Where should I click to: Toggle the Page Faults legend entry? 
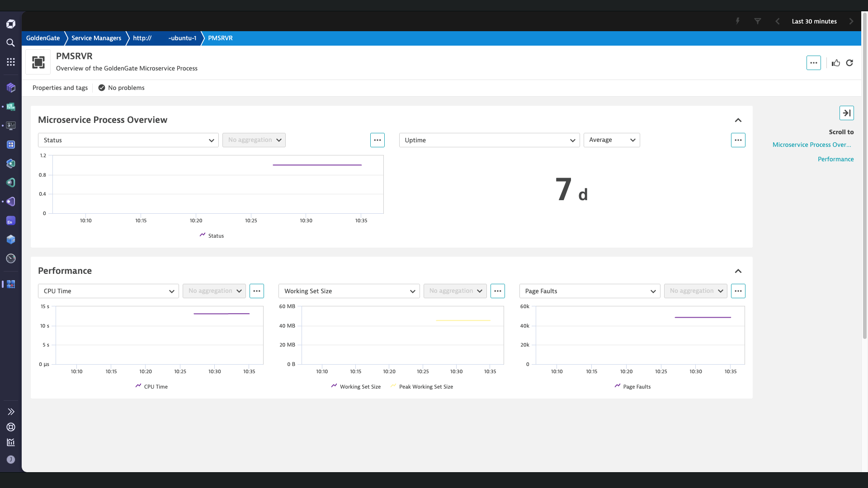coord(633,386)
